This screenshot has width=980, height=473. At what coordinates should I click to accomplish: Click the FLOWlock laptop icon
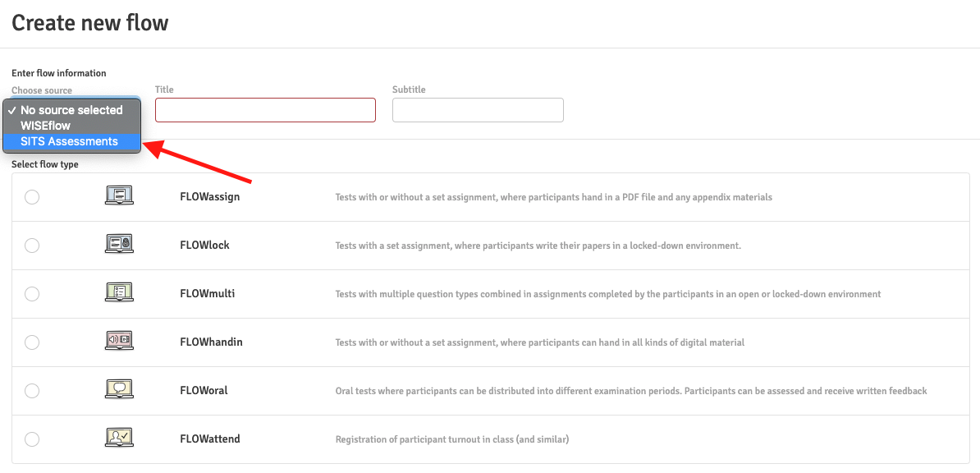pos(119,245)
